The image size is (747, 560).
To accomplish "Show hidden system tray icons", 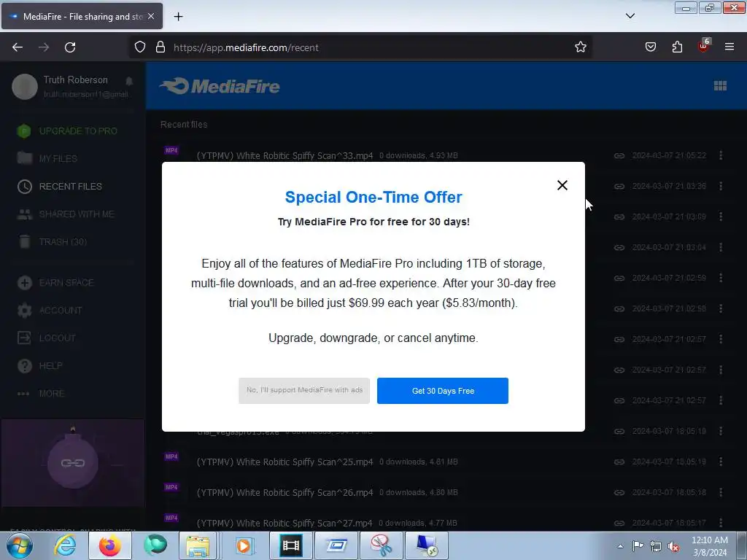I will coord(620,546).
